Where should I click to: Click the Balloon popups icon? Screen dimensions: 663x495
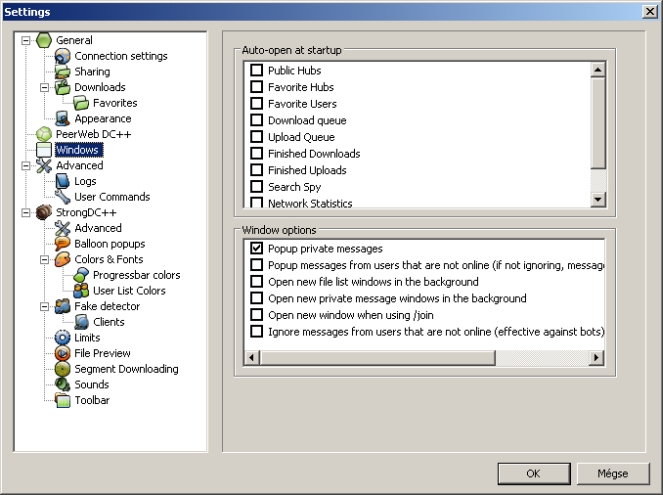63,244
